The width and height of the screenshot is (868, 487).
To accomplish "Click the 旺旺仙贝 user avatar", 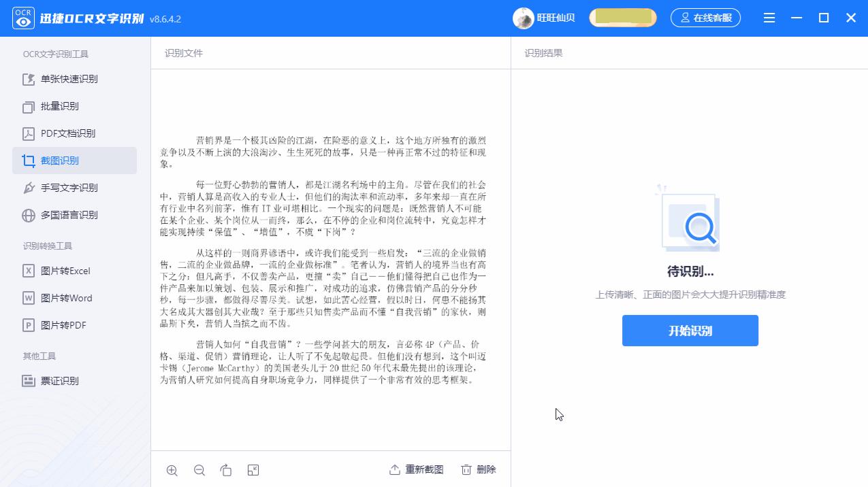I will click(524, 18).
